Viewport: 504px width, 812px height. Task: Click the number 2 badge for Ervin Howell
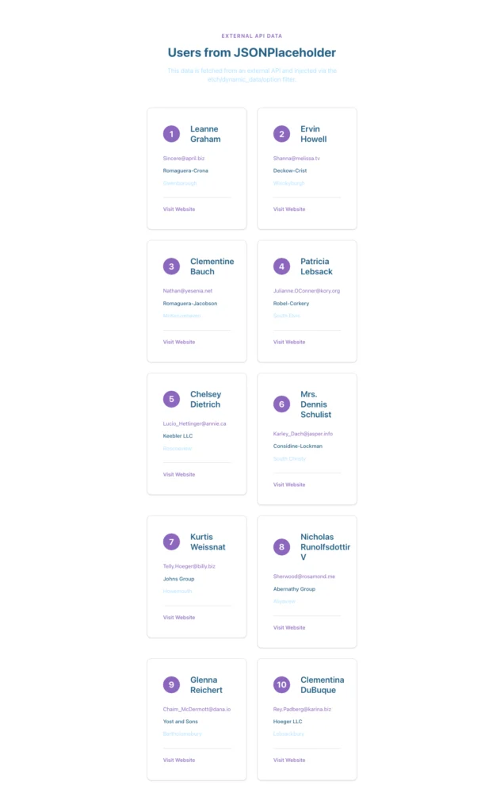(x=281, y=134)
